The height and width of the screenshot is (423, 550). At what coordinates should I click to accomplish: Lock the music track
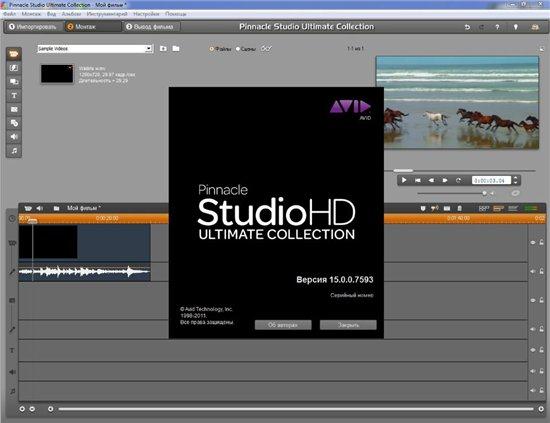(541, 390)
